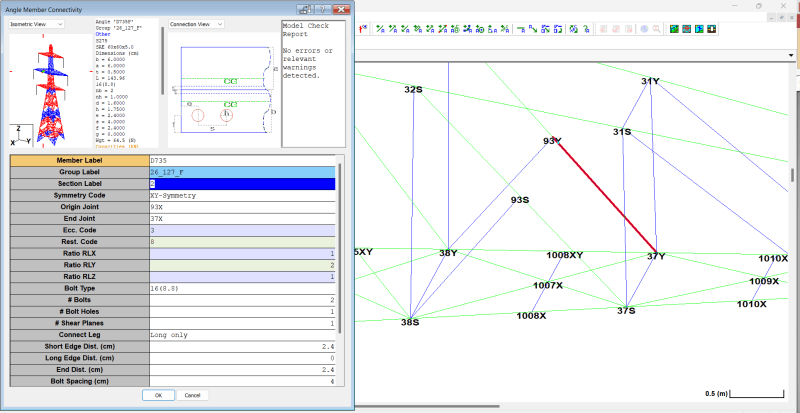Click the model view horizontal scrollbar
The width and height of the screenshot is (800, 413).
coord(428,406)
